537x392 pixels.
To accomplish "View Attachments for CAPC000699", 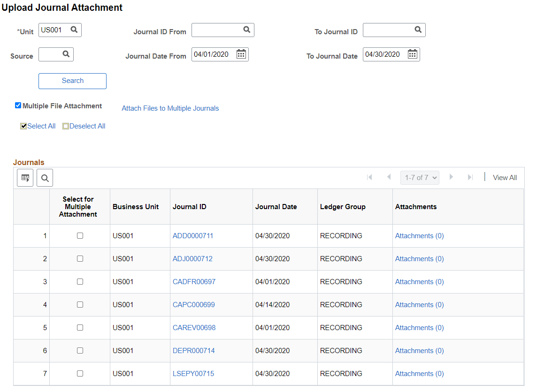I will click(419, 304).
